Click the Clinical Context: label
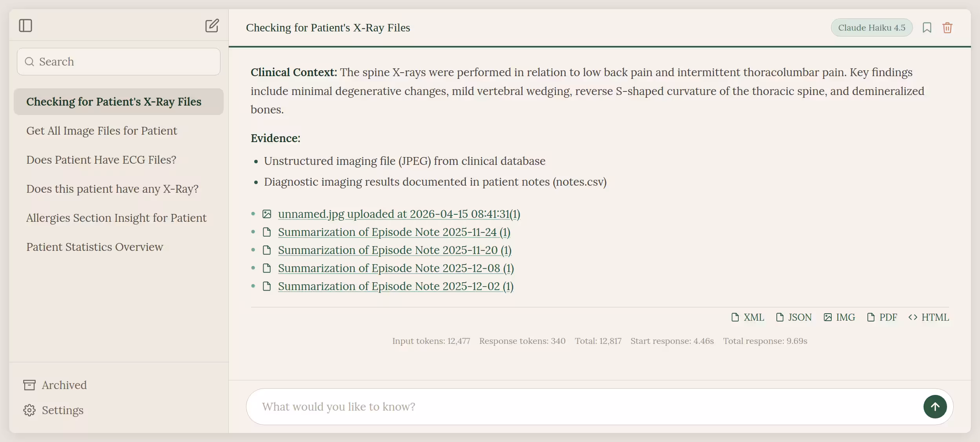Screen dimensions: 980x442 [294, 72]
